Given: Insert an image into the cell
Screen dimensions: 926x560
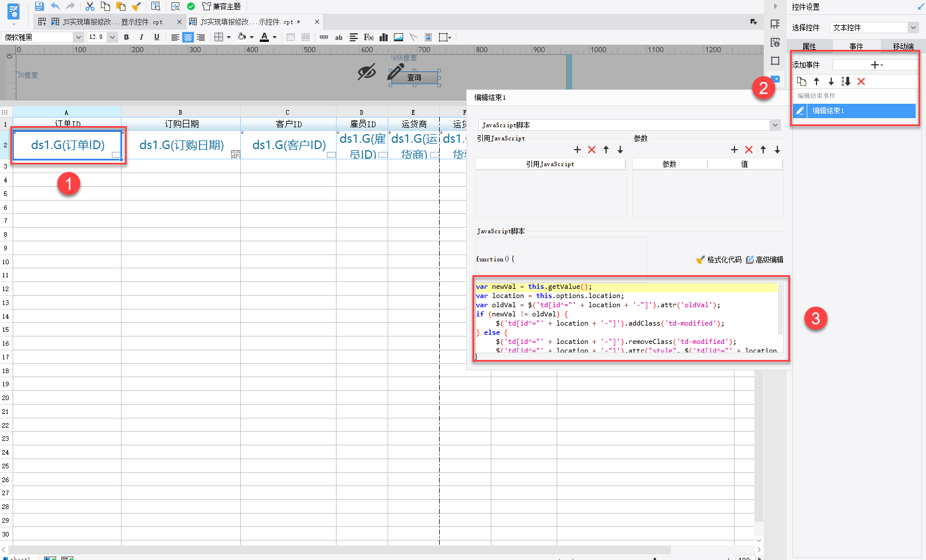Looking at the screenshot, I should (398, 37).
